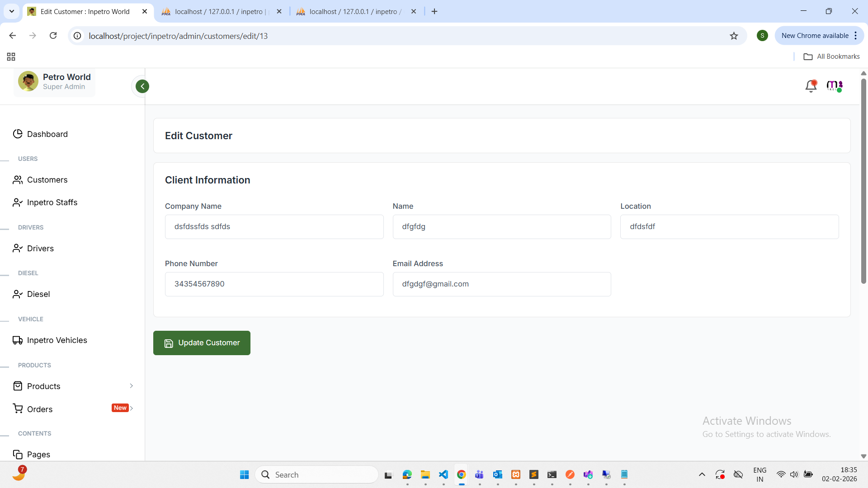Expand the Products submenu chevron

click(131, 386)
